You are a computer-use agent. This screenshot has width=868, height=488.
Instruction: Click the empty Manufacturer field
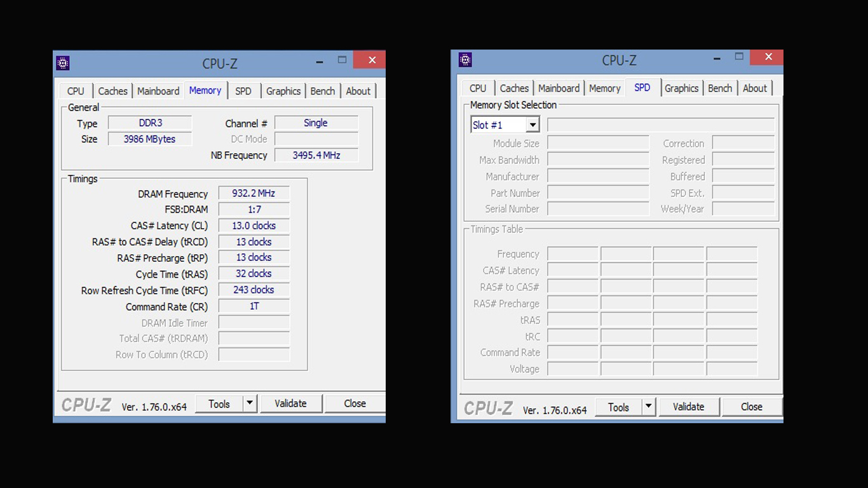(x=599, y=176)
